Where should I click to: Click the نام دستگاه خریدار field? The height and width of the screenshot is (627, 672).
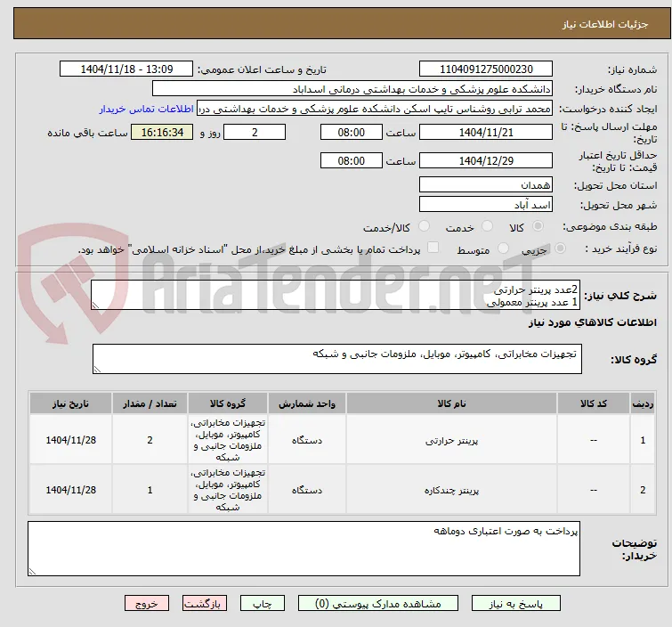pos(352,89)
